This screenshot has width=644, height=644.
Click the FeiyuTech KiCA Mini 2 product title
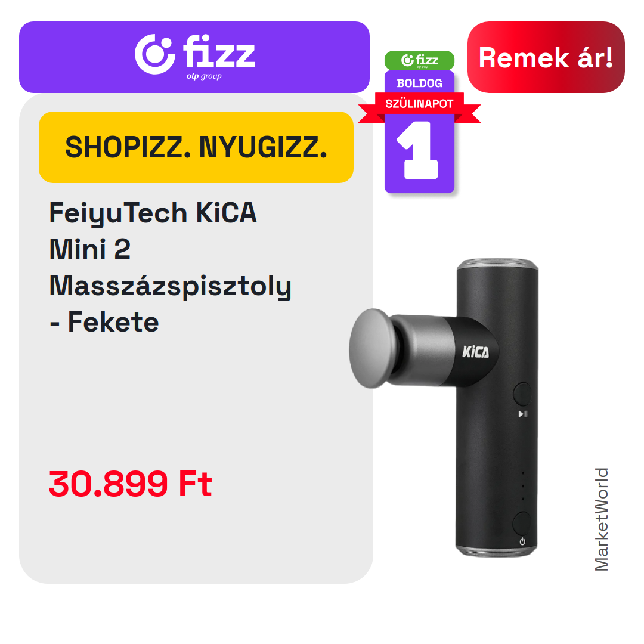[170, 267]
